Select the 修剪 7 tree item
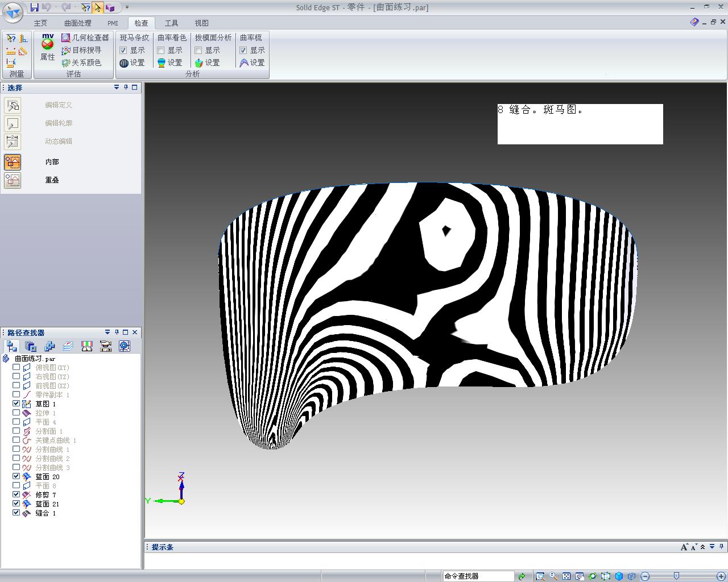This screenshot has width=728, height=582. pyautogui.click(x=45, y=495)
